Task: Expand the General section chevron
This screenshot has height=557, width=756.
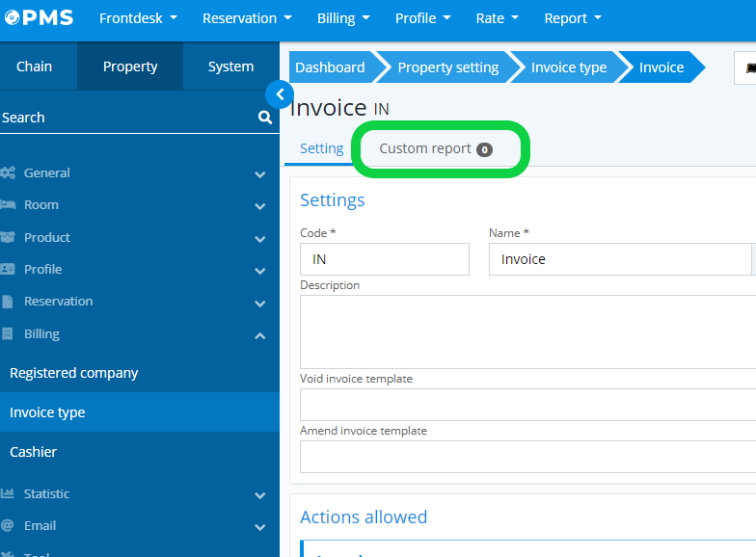Action: tap(259, 174)
